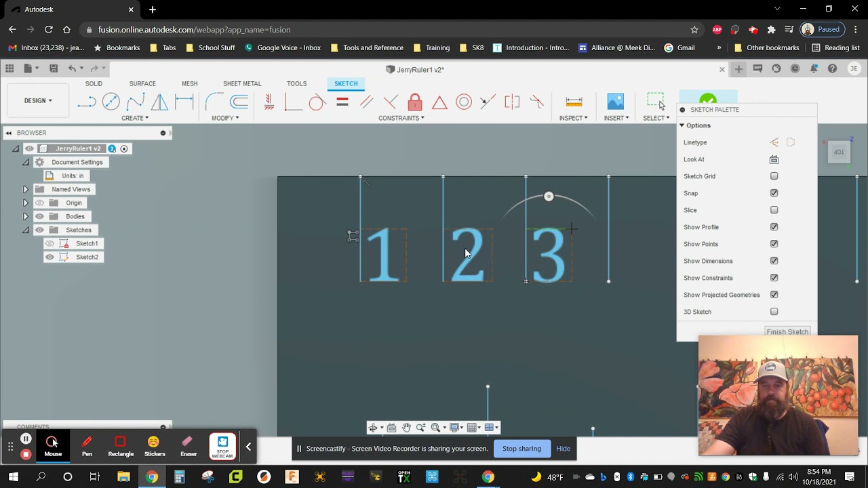Screen dimensions: 868x488
Task: Apply the Horizontal/Vertical constraint
Action: [269, 102]
